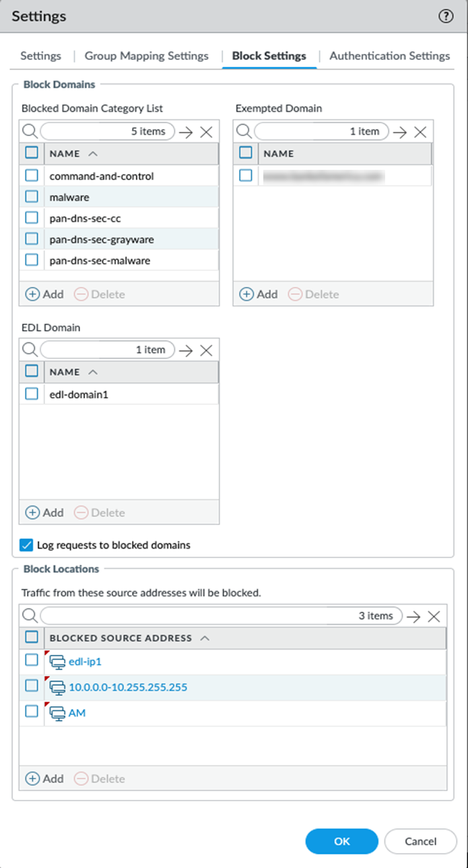
Task: Select the malware category checkbox
Action: (32, 197)
